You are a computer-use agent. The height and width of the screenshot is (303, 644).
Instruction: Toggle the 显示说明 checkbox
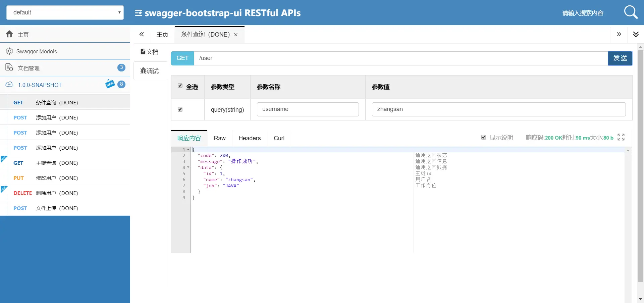[x=484, y=137]
